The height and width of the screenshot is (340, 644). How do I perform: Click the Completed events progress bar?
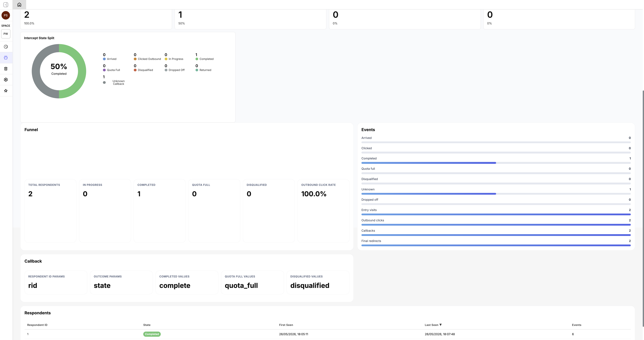pyautogui.click(x=496, y=163)
